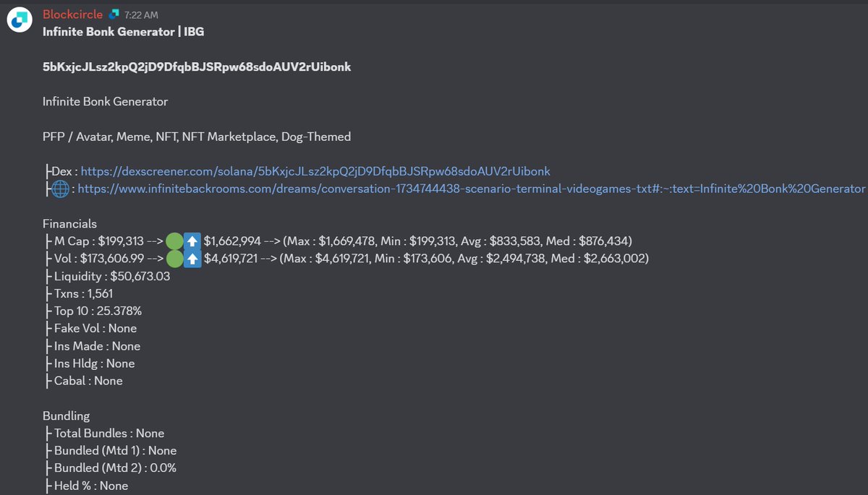
Task: Click the Blockcircle username
Action: pyautogui.click(x=72, y=14)
